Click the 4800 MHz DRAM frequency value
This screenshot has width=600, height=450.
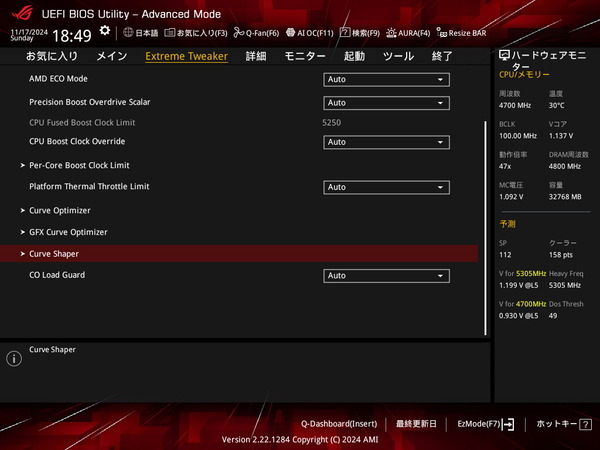coord(565,166)
